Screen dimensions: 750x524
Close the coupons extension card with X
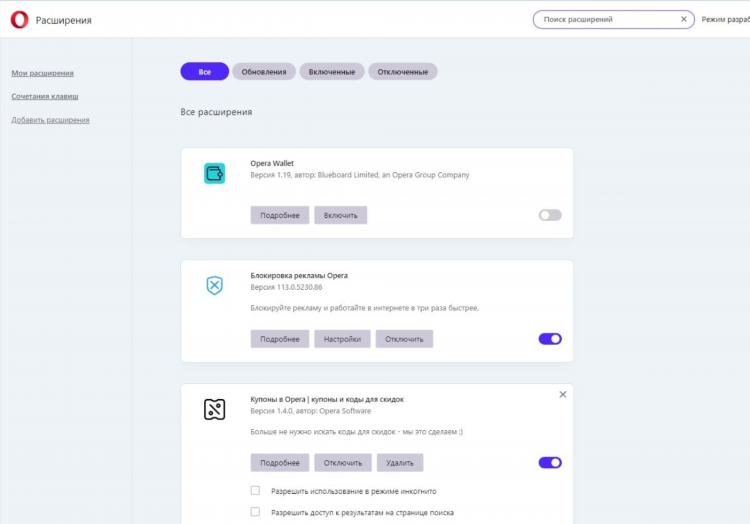click(x=563, y=394)
